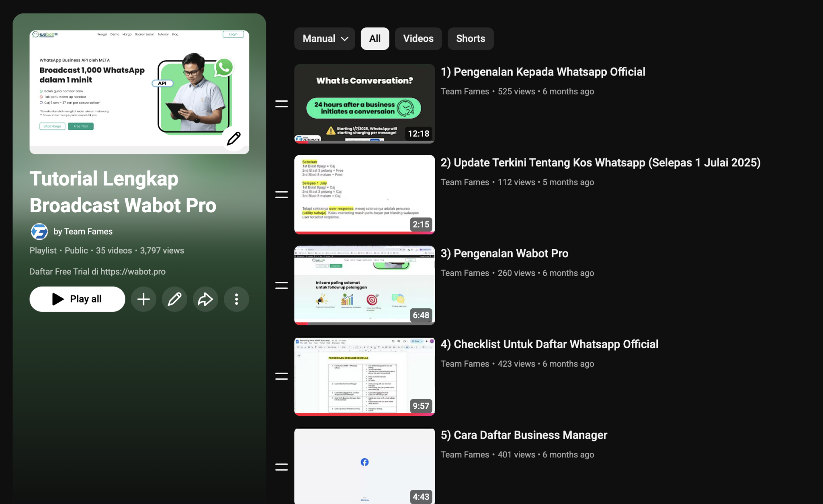Grab the drag handle for video 1
Screen dimensions: 823x504
281,104
